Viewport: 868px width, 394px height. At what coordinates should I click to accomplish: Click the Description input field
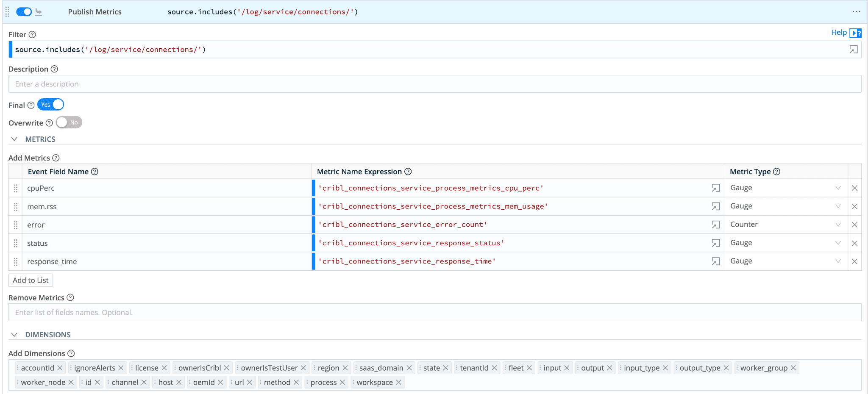point(435,84)
